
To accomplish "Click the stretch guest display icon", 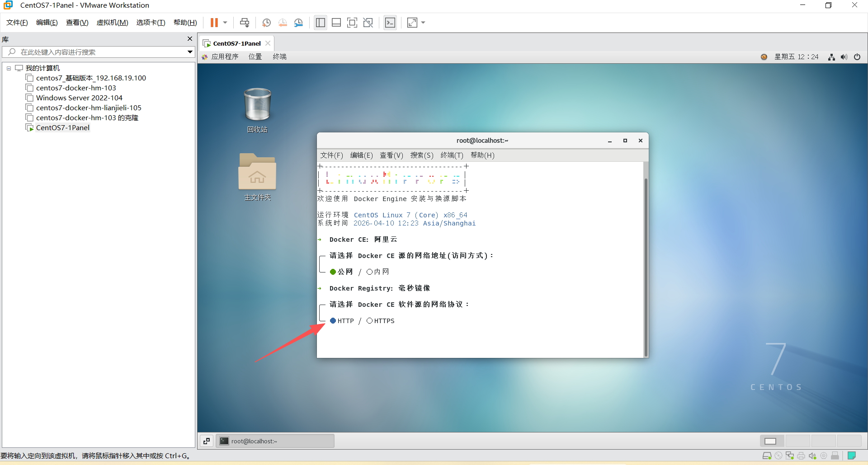I will point(412,23).
